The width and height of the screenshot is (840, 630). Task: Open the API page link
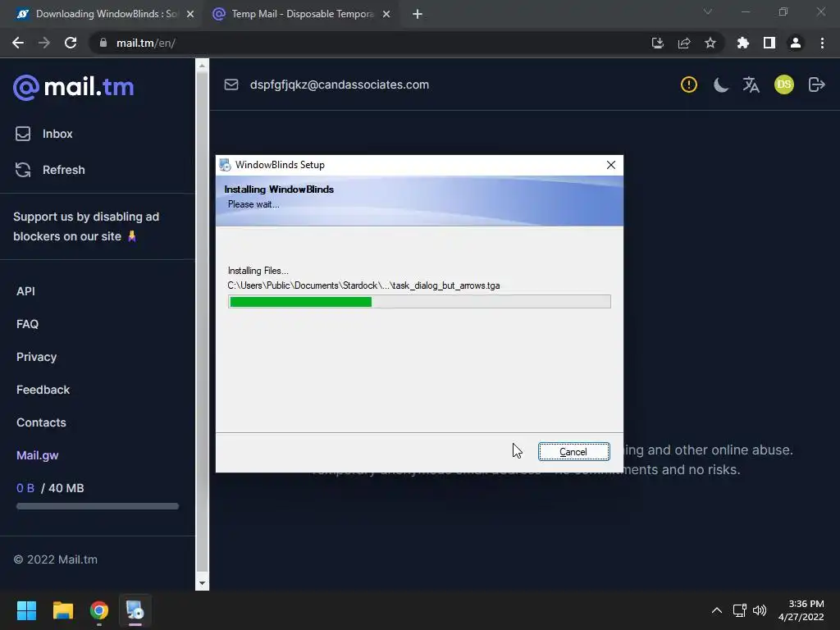coord(25,291)
